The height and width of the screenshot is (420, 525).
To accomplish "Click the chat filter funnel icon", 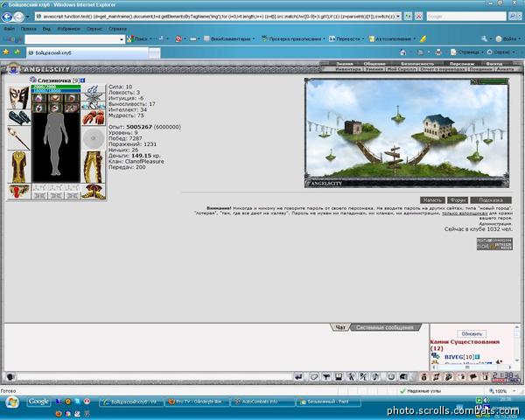I will [326, 377].
